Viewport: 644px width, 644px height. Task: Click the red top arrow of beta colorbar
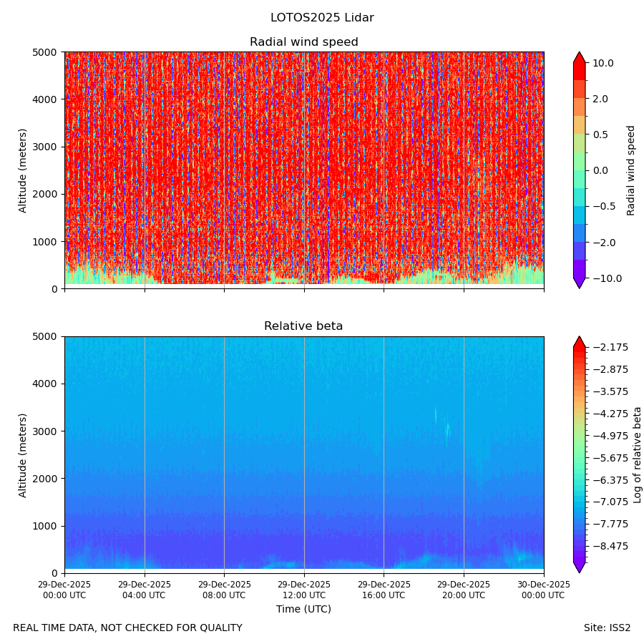coord(579,341)
